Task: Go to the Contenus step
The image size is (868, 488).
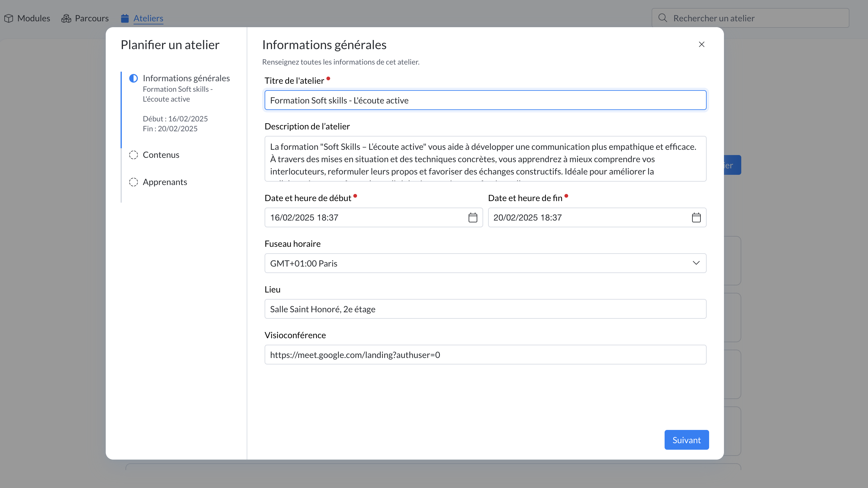Action: click(161, 155)
